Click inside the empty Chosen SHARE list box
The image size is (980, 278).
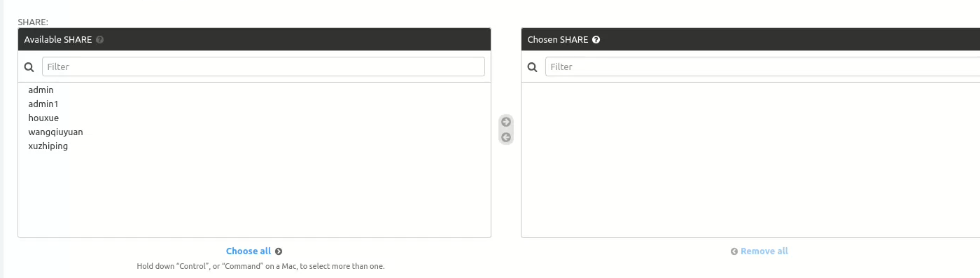tap(750, 160)
